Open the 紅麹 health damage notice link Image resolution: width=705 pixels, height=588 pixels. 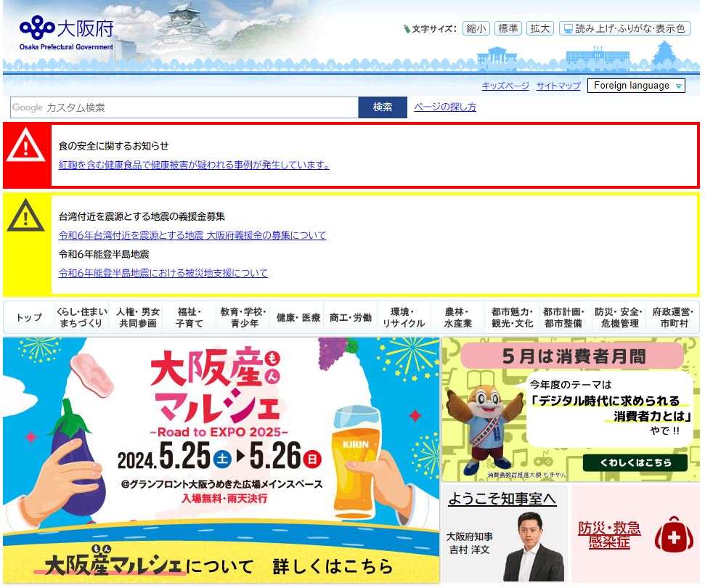(x=192, y=164)
